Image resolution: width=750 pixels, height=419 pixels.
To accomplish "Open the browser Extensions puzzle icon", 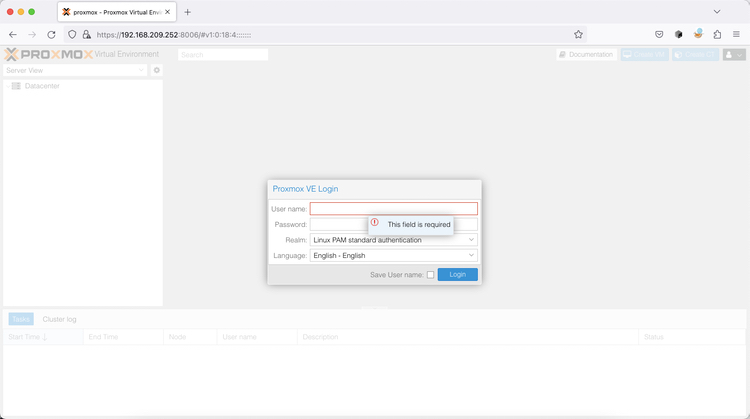I will (717, 34).
